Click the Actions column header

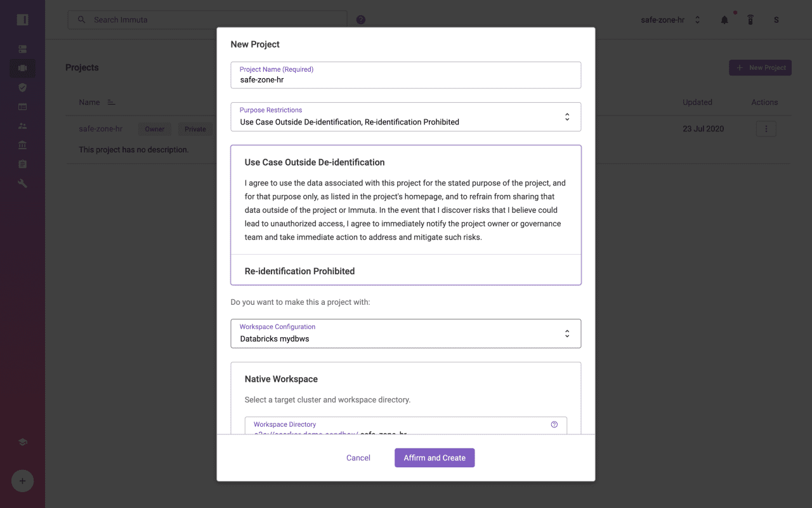tap(764, 102)
